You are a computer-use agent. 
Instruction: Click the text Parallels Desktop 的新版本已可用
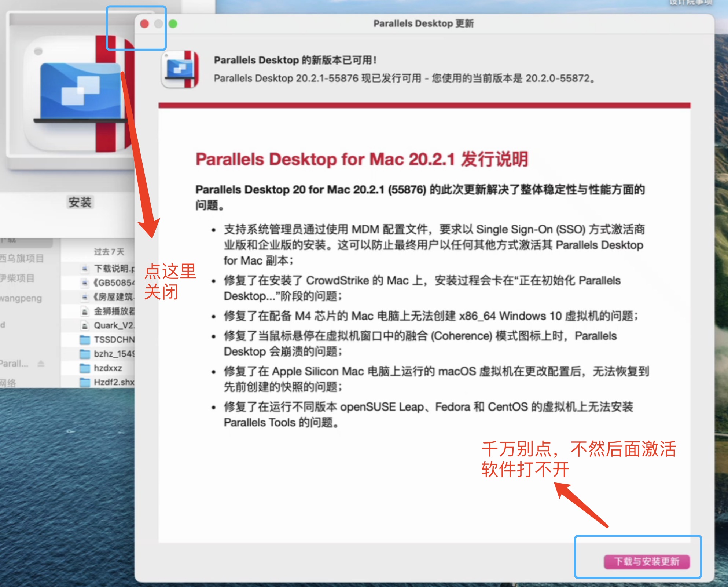tap(295, 60)
